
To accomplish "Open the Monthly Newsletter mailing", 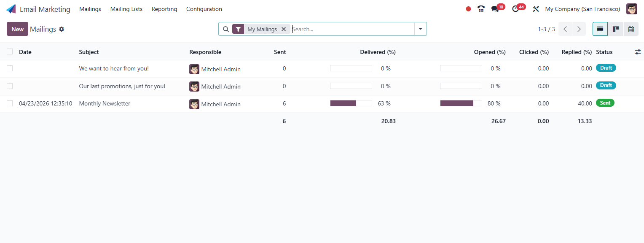I will point(105,103).
